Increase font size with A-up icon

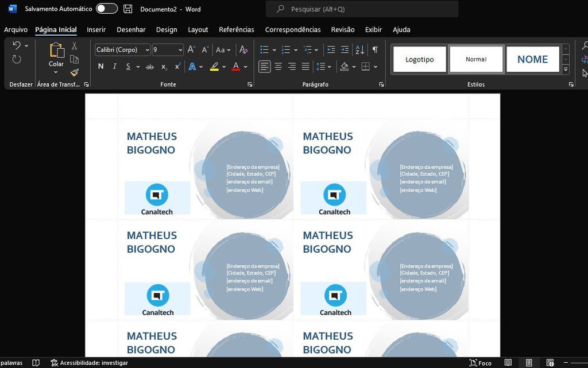[x=191, y=49]
